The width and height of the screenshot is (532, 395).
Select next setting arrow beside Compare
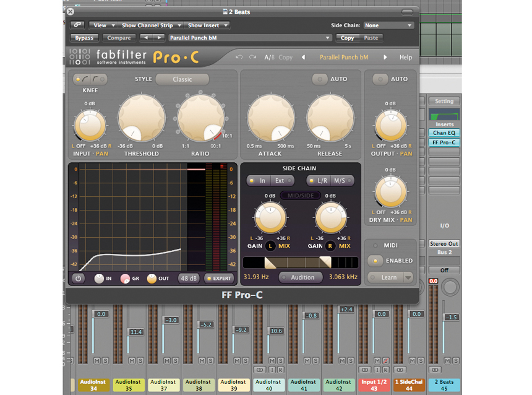[159, 38]
